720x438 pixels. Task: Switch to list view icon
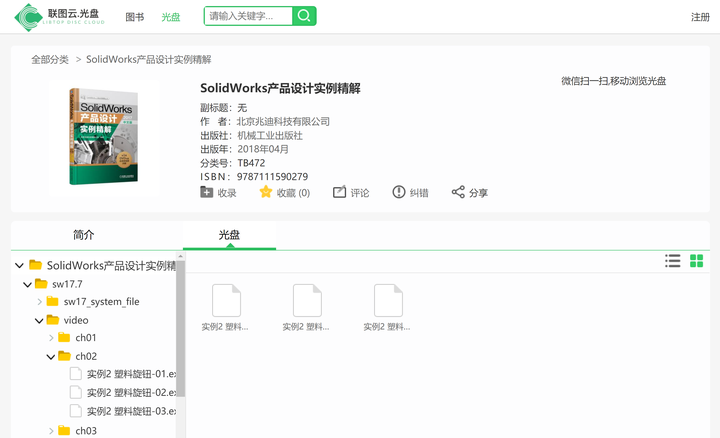pos(673,261)
